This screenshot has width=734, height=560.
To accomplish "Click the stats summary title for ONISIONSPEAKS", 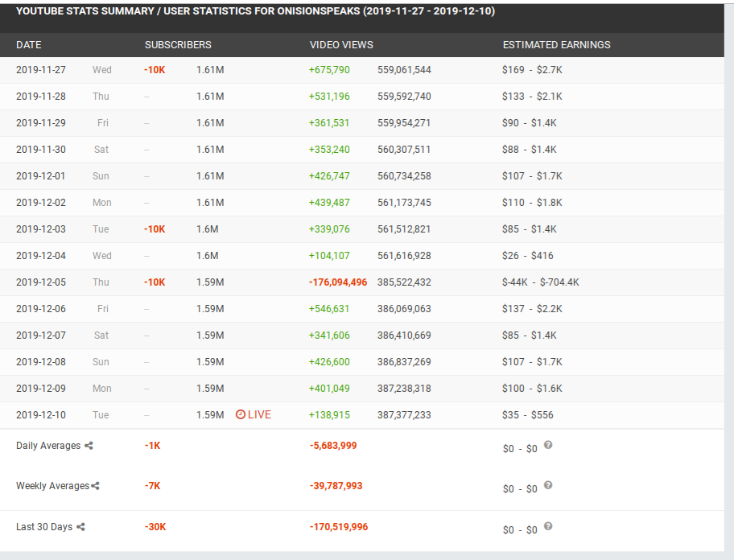I will [x=256, y=11].
